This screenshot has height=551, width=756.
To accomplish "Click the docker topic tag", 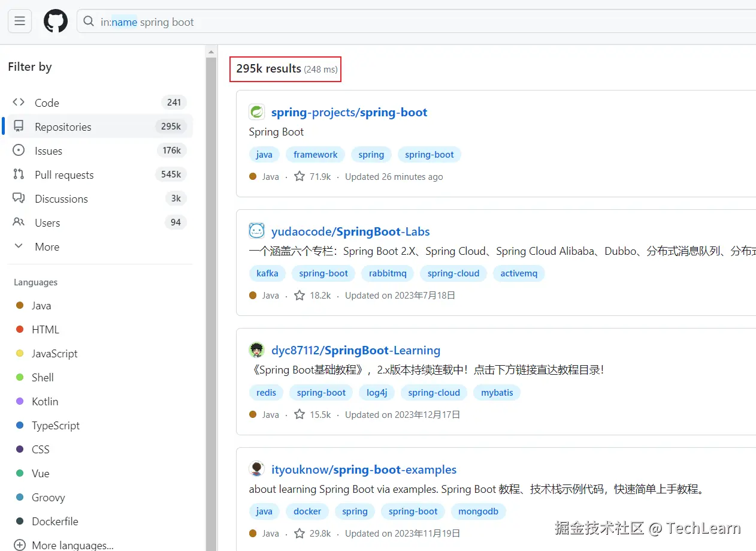I will [307, 511].
